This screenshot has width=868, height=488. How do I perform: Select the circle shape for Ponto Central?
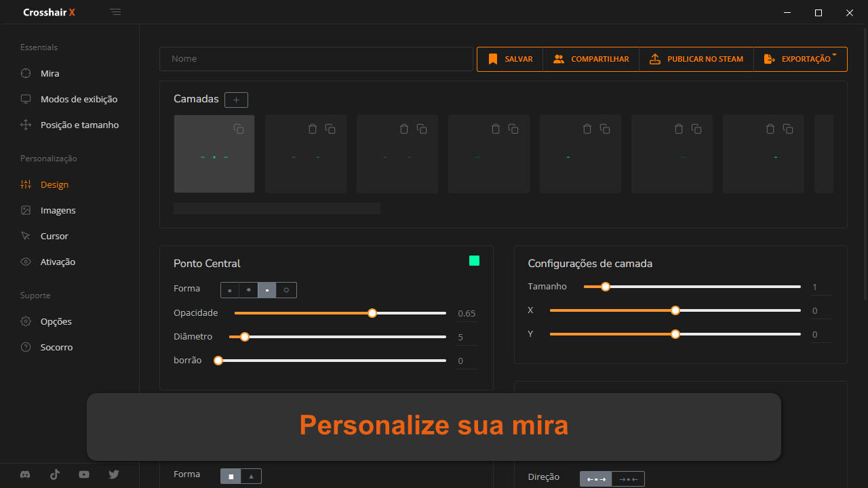286,290
